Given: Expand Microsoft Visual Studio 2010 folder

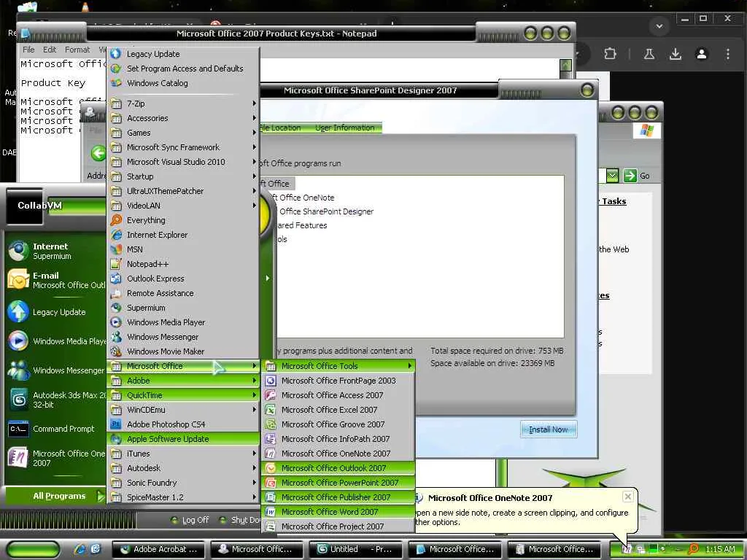Looking at the screenshot, I should pos(183,162).
